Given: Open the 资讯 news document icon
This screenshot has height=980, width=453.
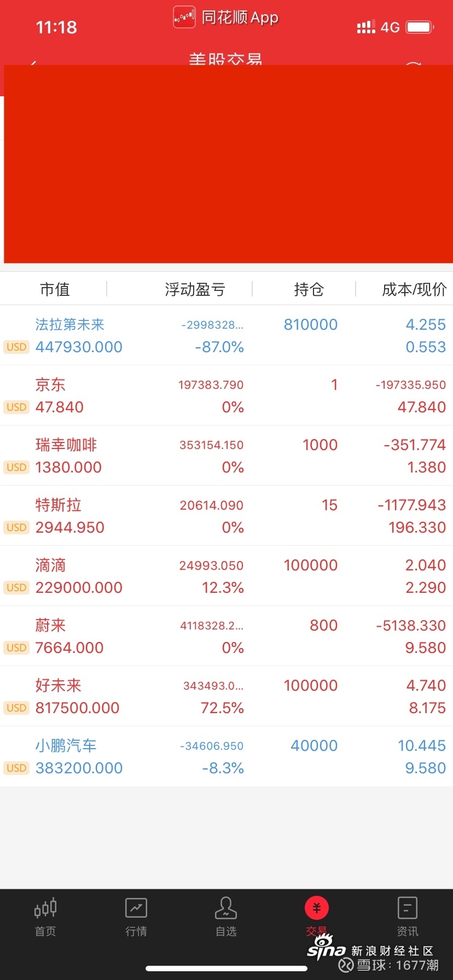Looking at the screenshot, I should click(407, 908).
